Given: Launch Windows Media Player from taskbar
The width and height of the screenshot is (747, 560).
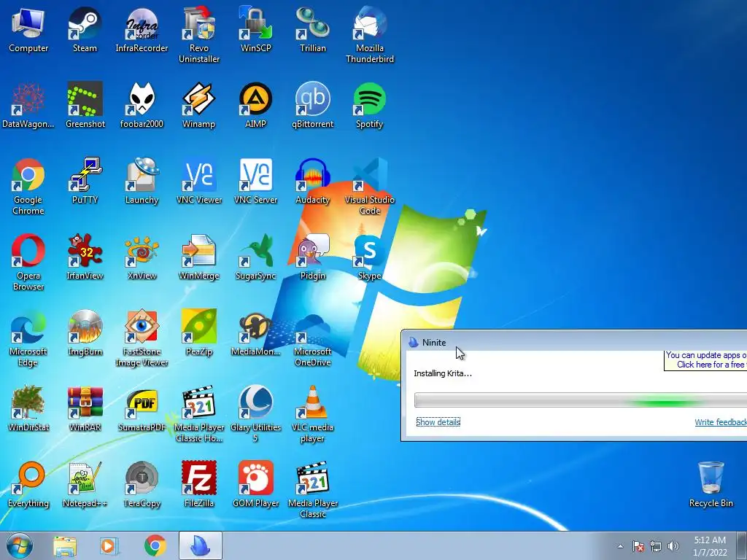Looking at the screenshot, I should point(109,545).
